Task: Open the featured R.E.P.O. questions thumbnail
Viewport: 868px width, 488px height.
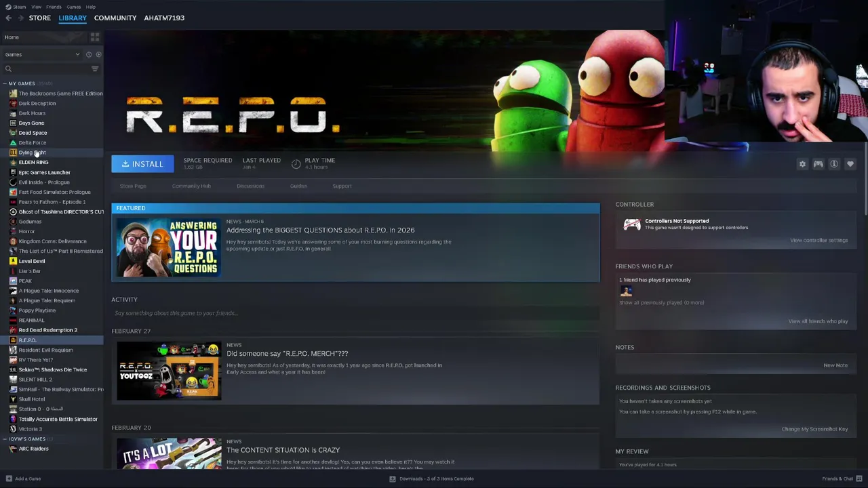Action: (x=169, y=248)
